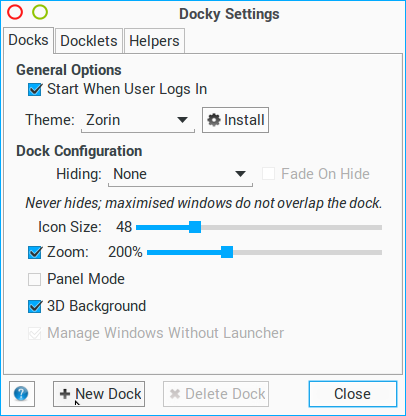
Task: Click the plus icon on New Dock
Action: [x=65, y=394]
